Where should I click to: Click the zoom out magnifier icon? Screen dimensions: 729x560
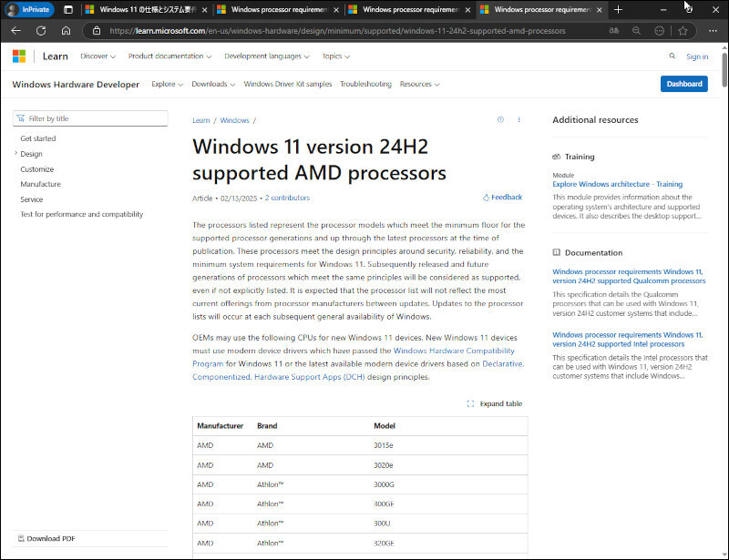point(636,31)
